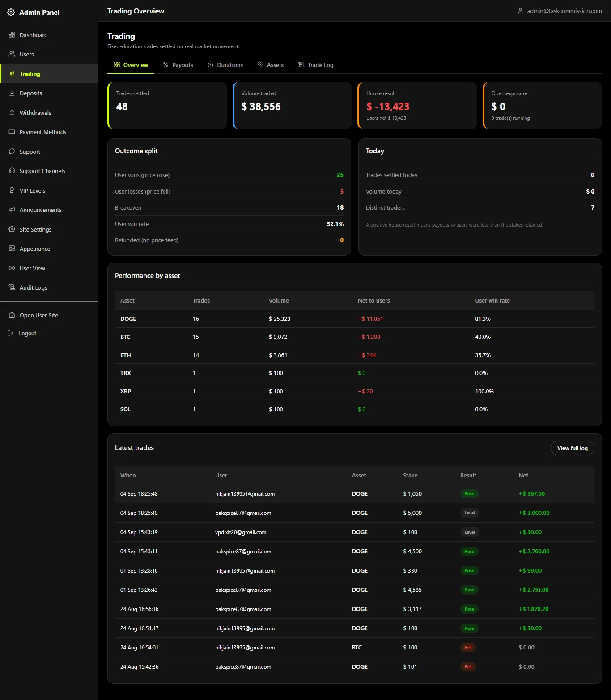Screen dimensions: 611x700
Task: Click the View full log button
Action: 572,448
